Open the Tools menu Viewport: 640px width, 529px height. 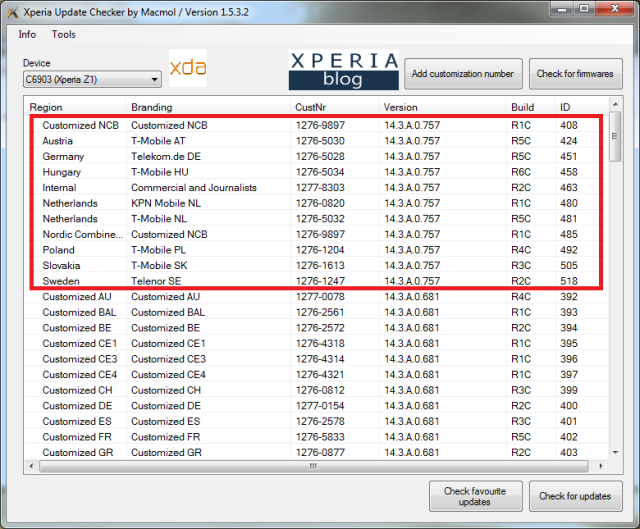63,34
